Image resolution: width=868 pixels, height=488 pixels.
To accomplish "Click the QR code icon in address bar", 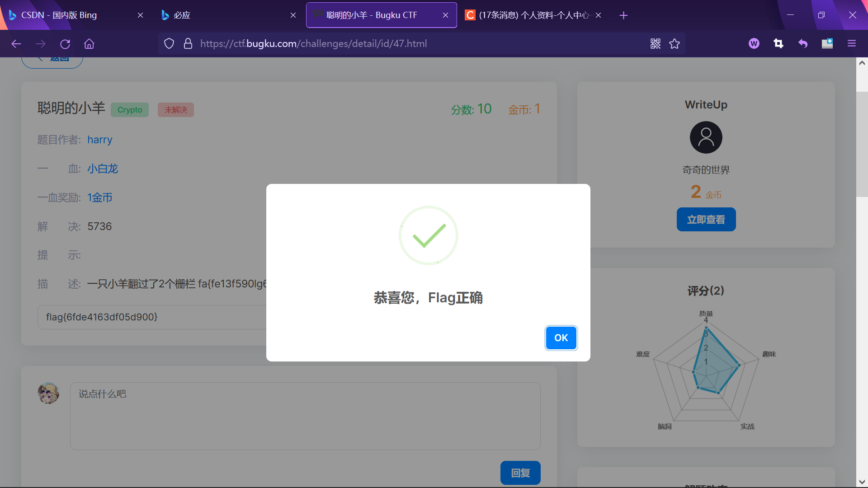I will coord(655,44).
